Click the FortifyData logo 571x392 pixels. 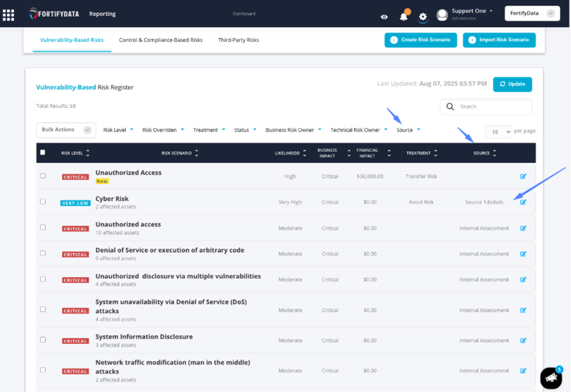(x=53, y=14)
